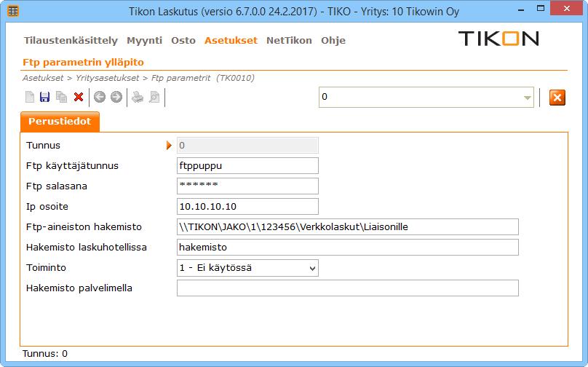The height and width of the screenshot is (367, 588).
Task: Open the Asetukset menu
Action: (231, 41)
